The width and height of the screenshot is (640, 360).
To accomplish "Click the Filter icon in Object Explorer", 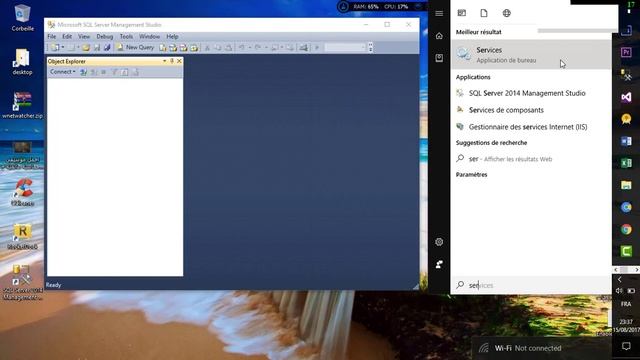I will coord(115,72).
